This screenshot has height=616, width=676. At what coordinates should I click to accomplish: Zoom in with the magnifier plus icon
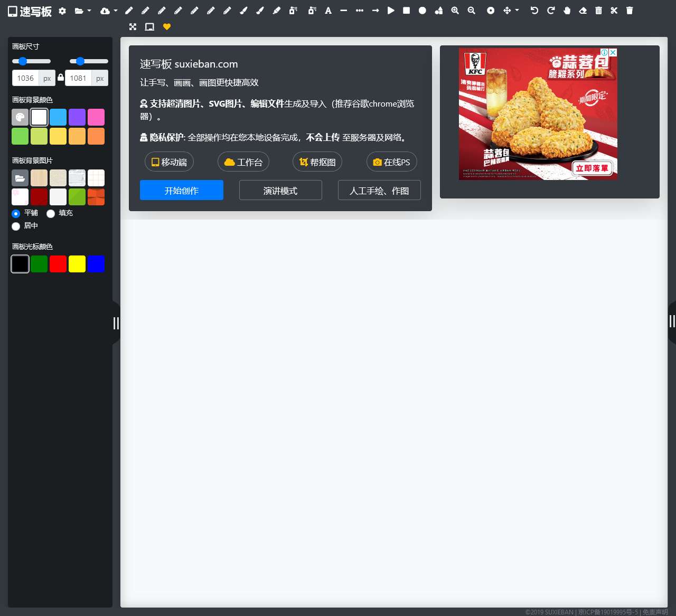(455, 11)
